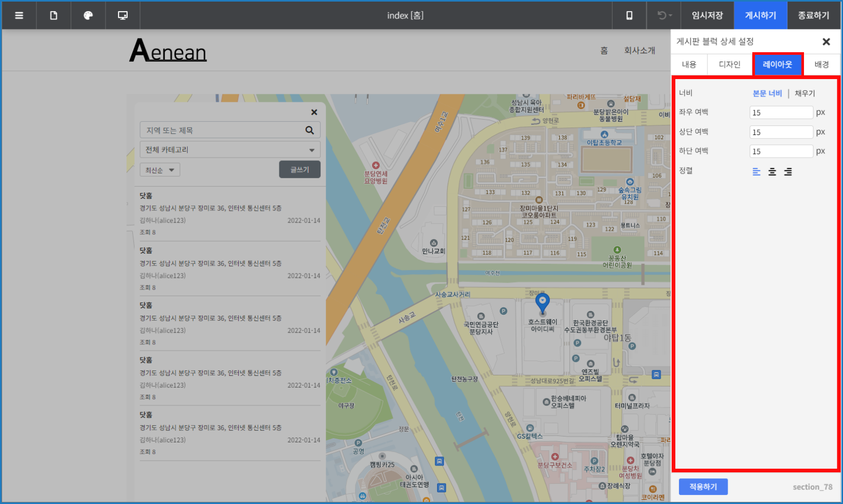This screenshot has height=504, width=843.
Task: Click the undo arrow icon
Action: [663, 15]
